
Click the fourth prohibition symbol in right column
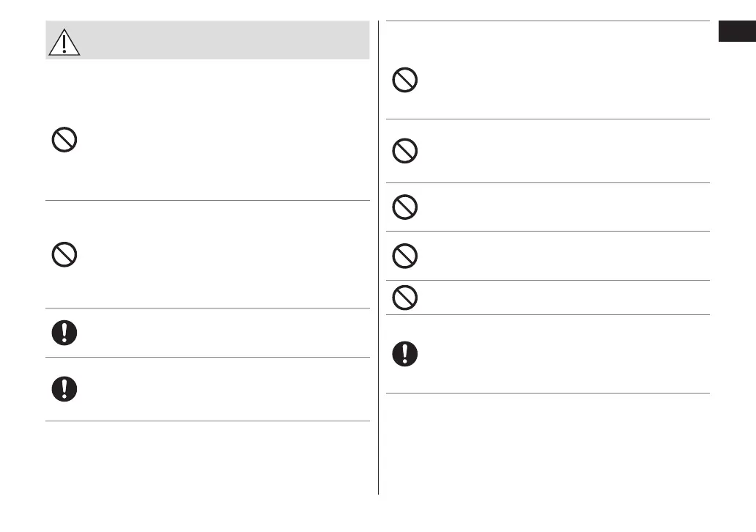tap(405, 256)
